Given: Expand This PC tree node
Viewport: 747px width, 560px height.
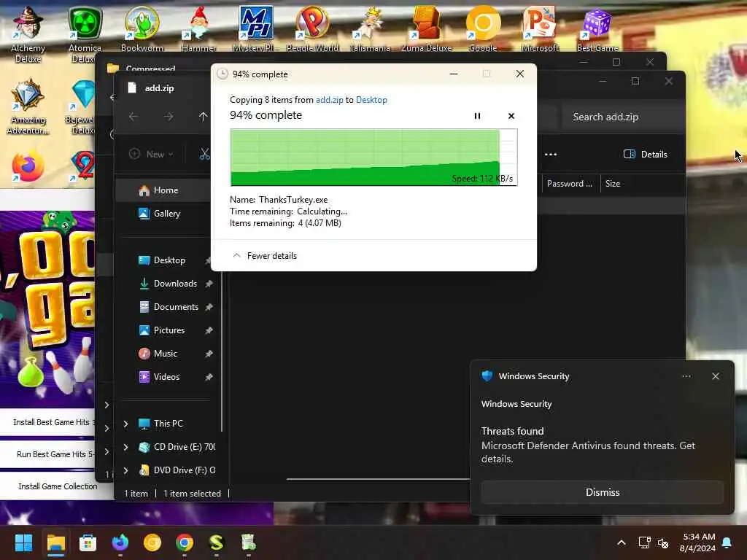Looking at the screenshot, I should (x=125, y=424).
